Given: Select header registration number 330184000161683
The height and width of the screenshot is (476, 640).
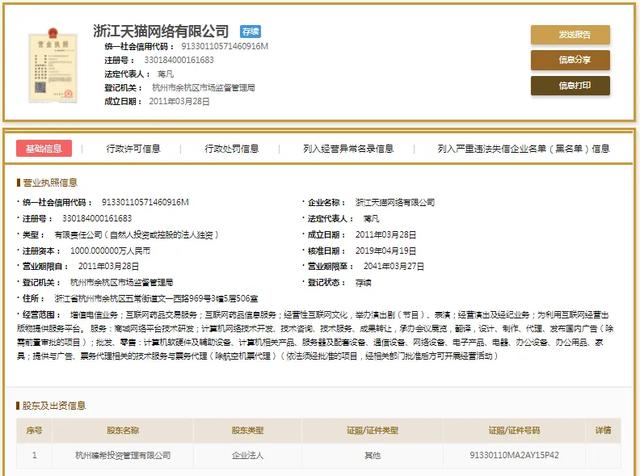Looking at the screenshot, I should (179, 60).
